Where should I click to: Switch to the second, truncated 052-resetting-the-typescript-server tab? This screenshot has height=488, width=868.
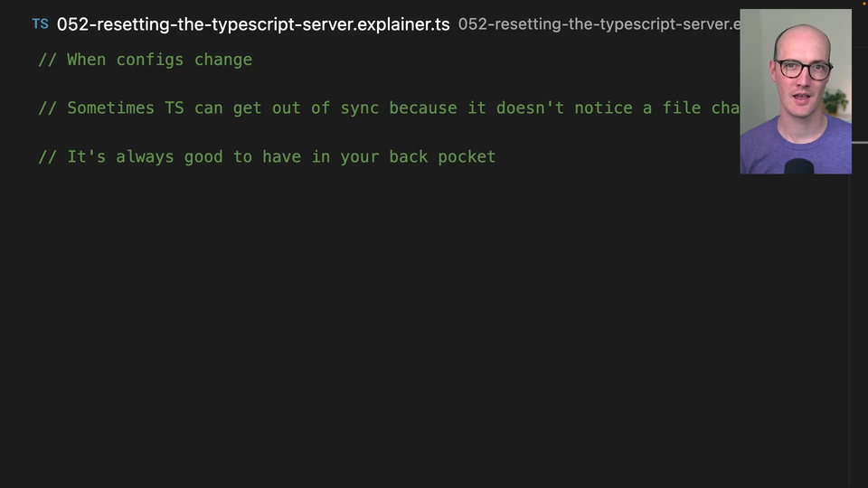[597, 24]
